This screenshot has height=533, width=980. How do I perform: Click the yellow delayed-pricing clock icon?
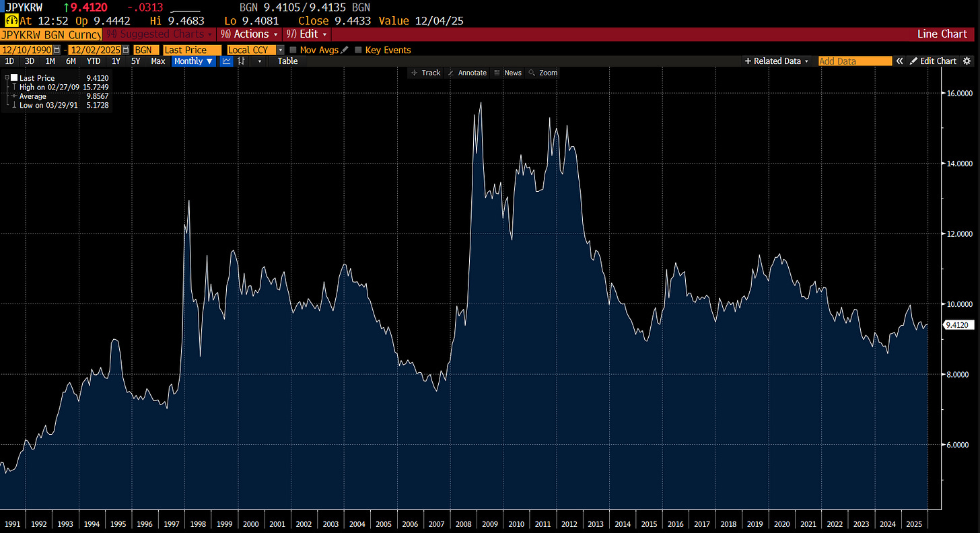pos(11,21)
